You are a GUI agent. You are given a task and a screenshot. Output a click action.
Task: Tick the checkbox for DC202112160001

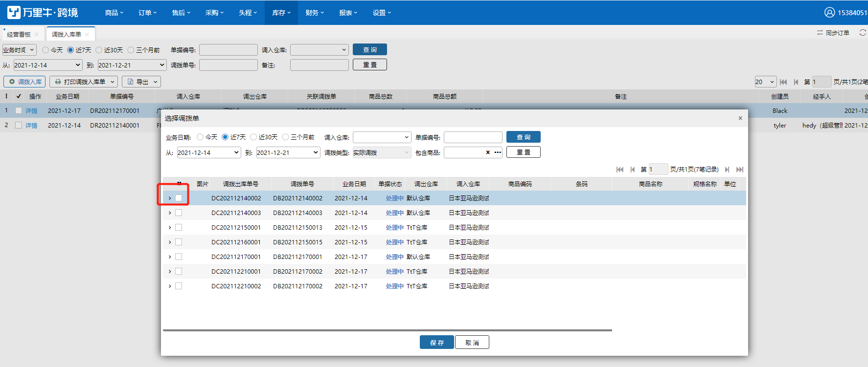click(x=179, y=242)
